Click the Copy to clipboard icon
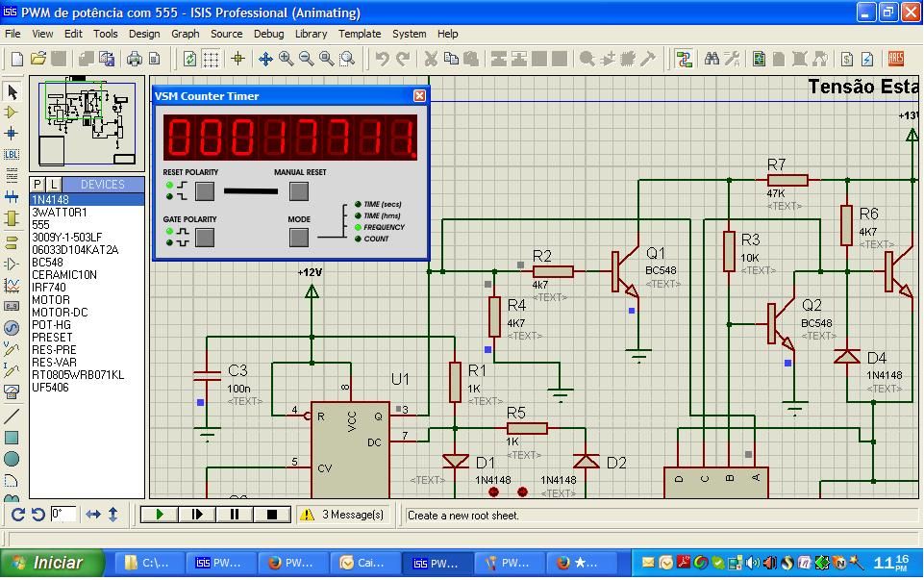924x580 pixels. [451, 59]
